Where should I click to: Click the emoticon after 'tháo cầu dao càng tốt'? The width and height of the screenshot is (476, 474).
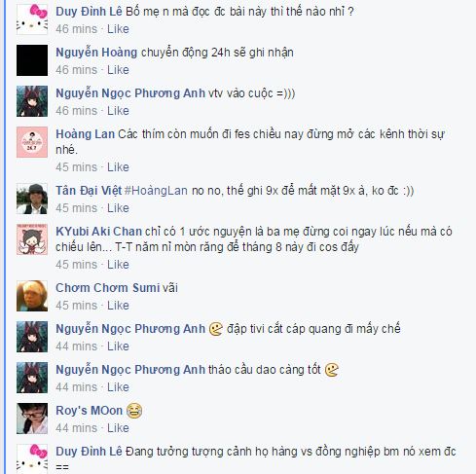coord(332,370)
